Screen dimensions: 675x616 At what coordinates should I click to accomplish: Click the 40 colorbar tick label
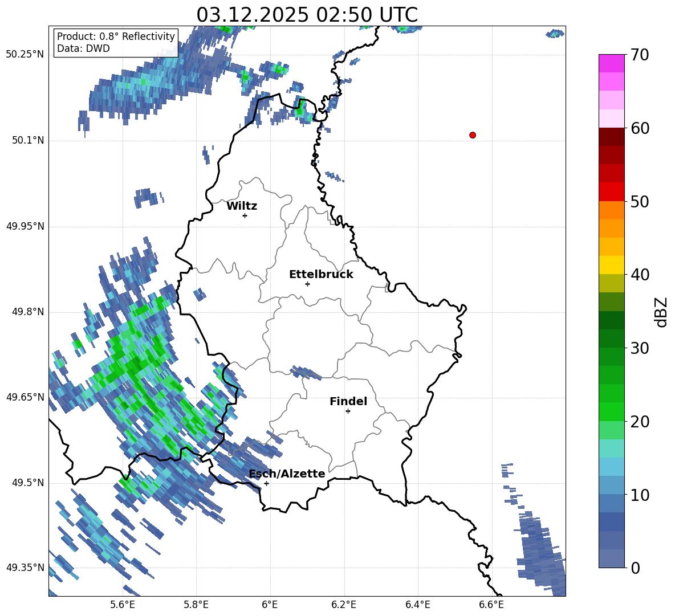[640, 275]
